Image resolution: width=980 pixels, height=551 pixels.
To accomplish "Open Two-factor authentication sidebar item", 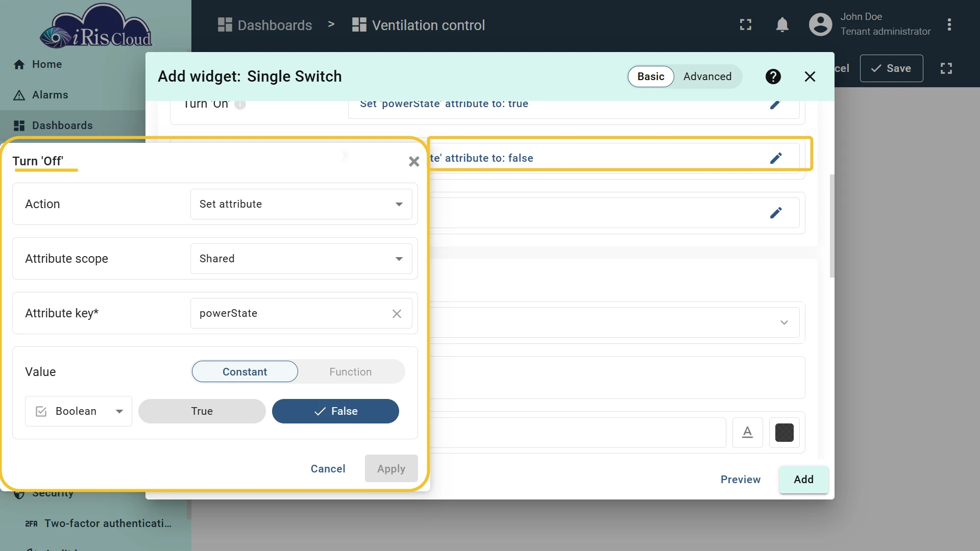I will pyautogui.click(x=99, y=523).
